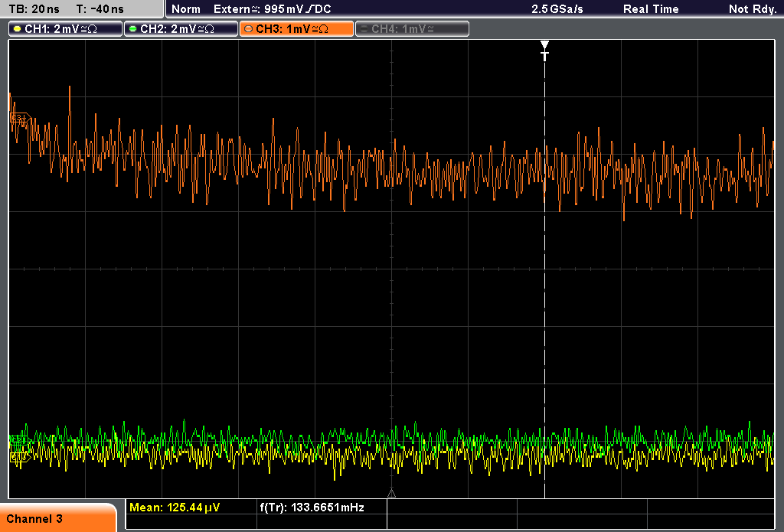Click the f(Tr): 133.6651 mHz measurement
784x532 pixels.
pyautogui.click(x=312, y=508)
